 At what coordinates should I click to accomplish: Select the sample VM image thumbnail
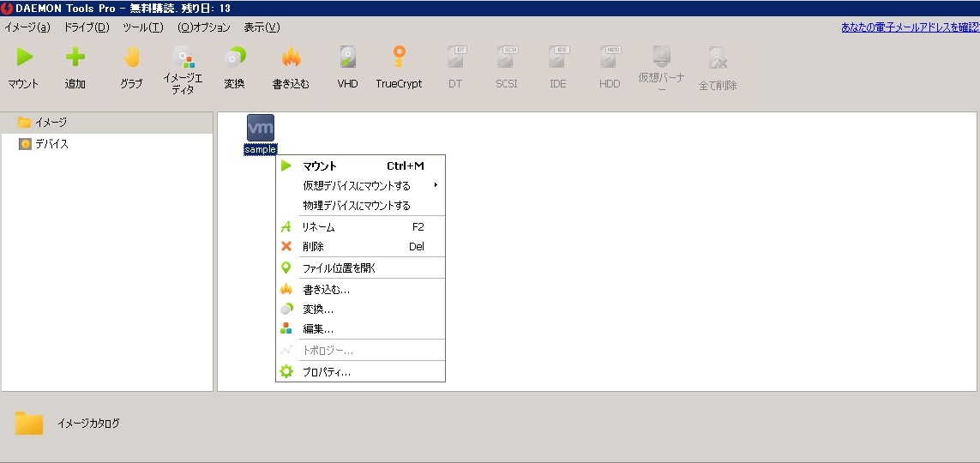(261, 128)
